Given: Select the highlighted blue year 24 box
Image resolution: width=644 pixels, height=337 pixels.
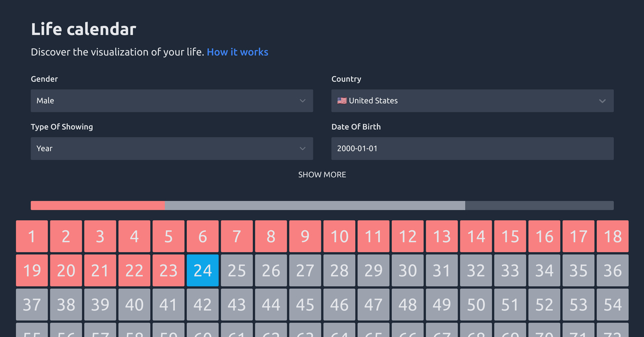Looking at the screenshot, I should pyautogui.click(x=202, y=270).
